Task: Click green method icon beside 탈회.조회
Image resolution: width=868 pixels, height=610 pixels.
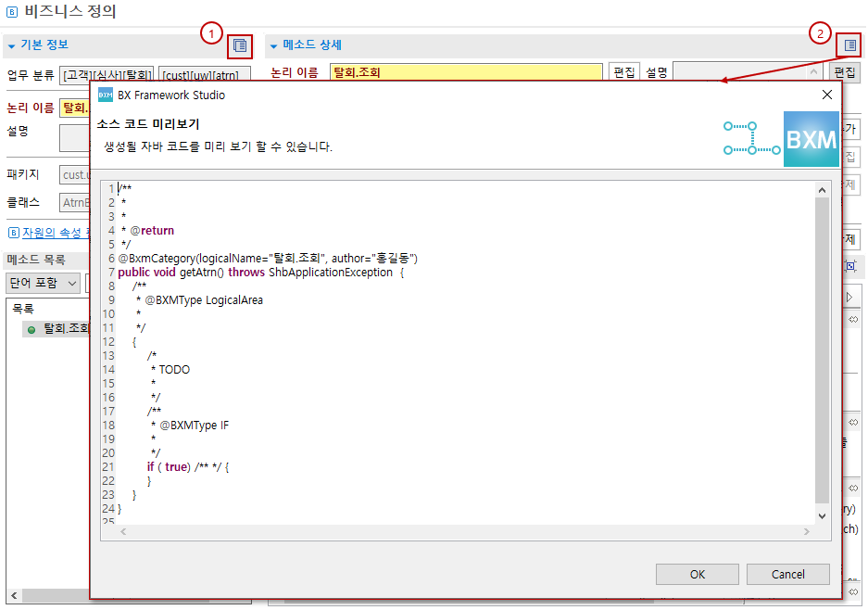Action: tap(31, 329)
